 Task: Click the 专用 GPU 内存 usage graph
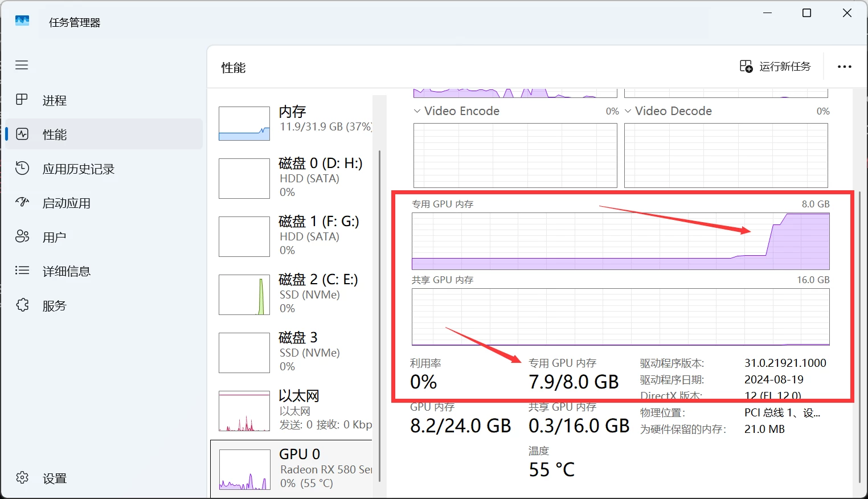620,241
